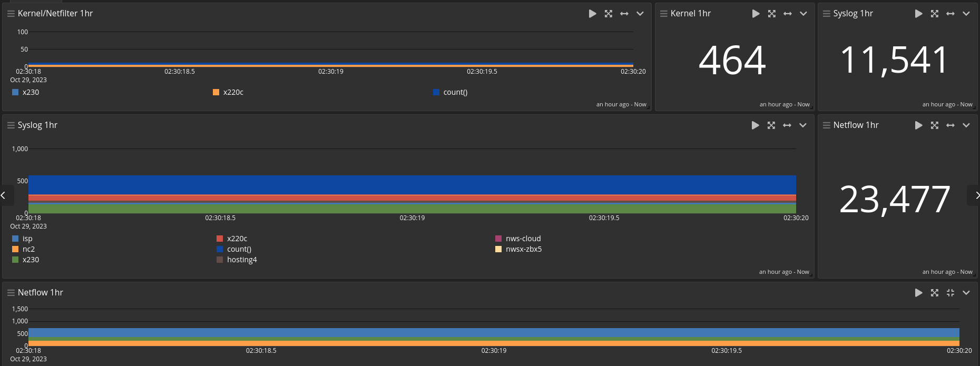Viewport: 980px width, 366px height.
Task: Click the horizontal stretch icon on Kernel 1hr
Action: tap(788, 14)
